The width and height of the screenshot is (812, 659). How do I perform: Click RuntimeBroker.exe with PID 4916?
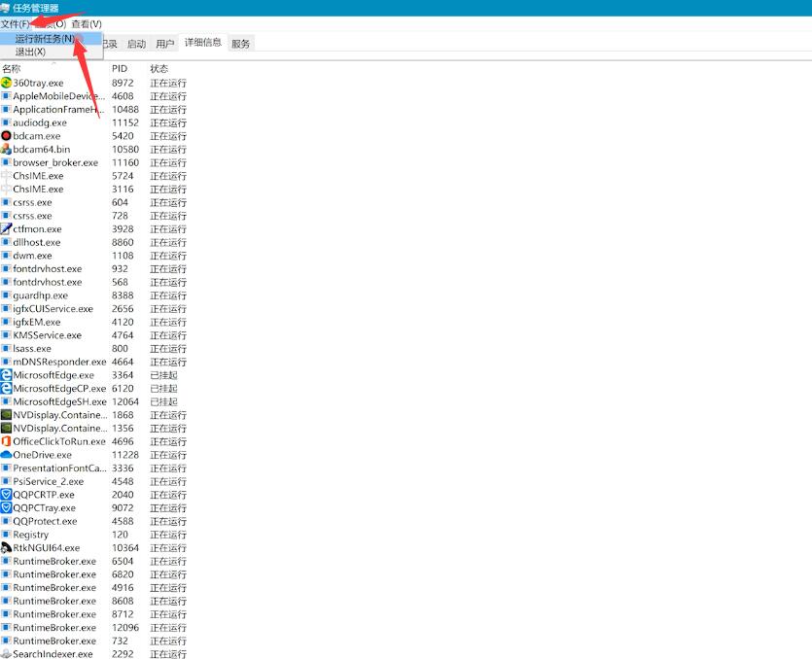click(54, 588)
